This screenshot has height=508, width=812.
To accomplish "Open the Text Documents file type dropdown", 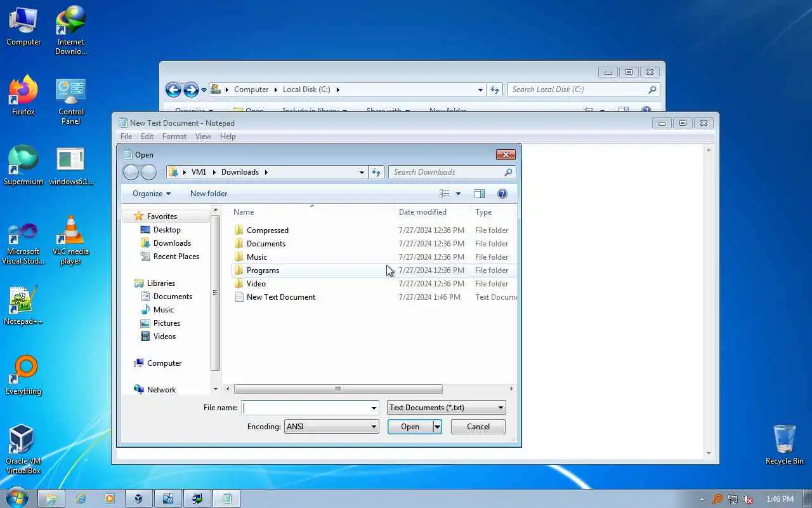I will tap(447, 408).
